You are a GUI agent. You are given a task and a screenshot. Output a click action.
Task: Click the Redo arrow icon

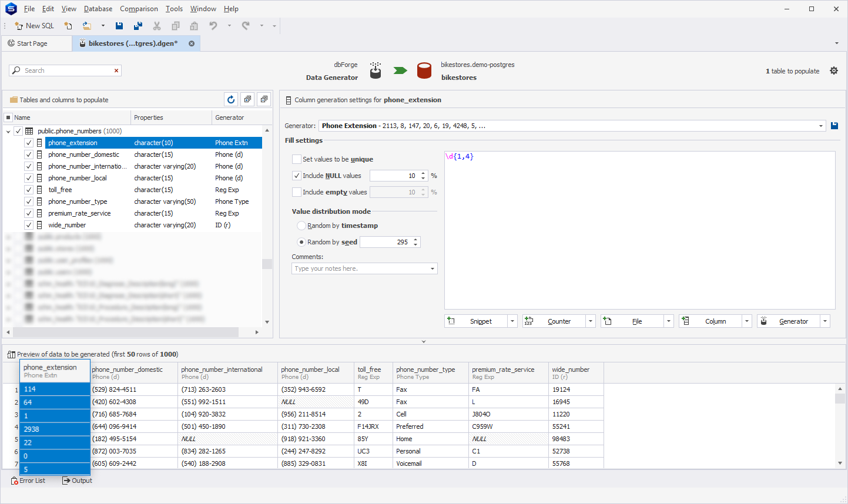pos(246,26)
